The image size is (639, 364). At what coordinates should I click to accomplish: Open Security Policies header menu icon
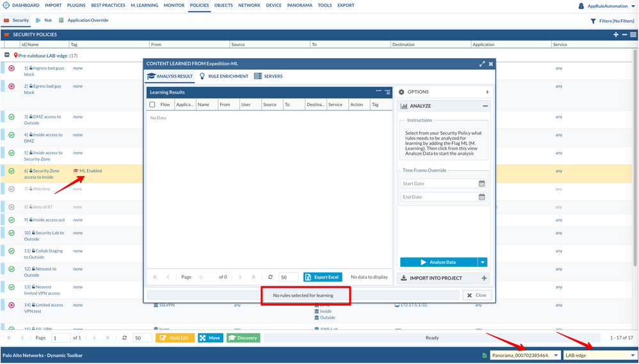pos(633,35)
